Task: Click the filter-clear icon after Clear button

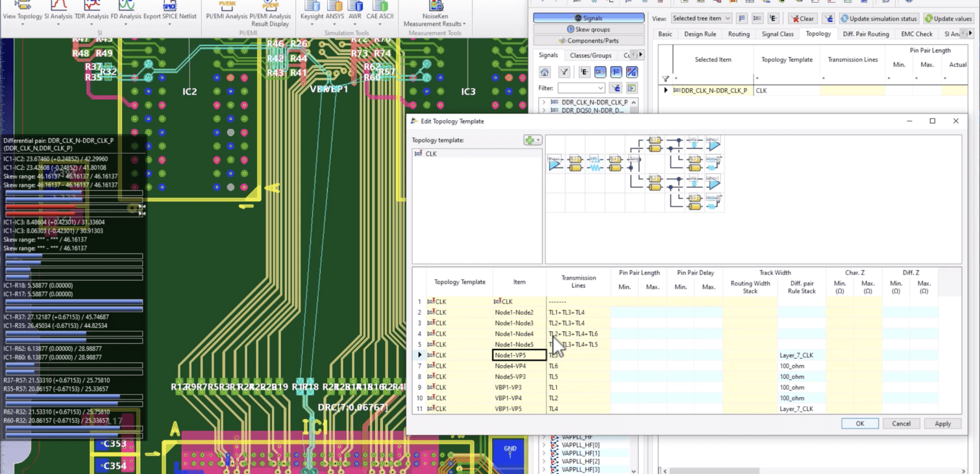Action: (828, 18)
